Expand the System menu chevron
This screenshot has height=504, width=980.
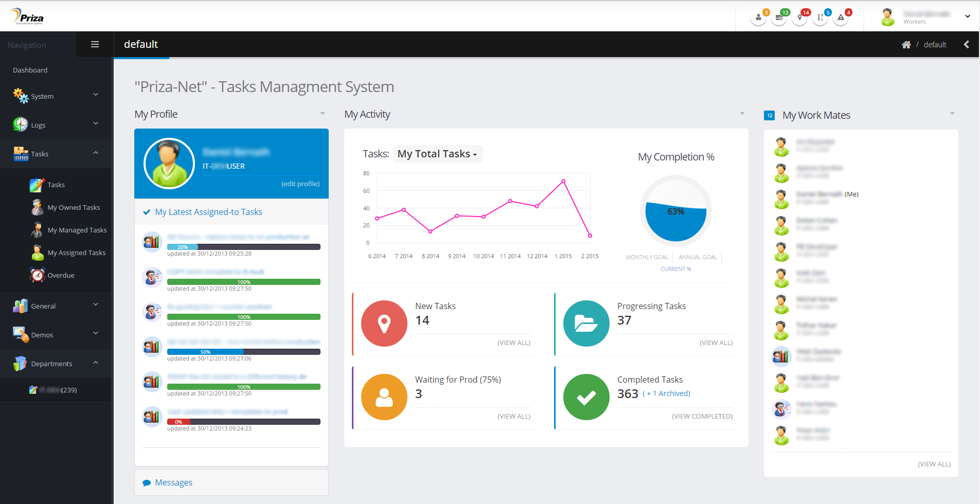point(96,95)
